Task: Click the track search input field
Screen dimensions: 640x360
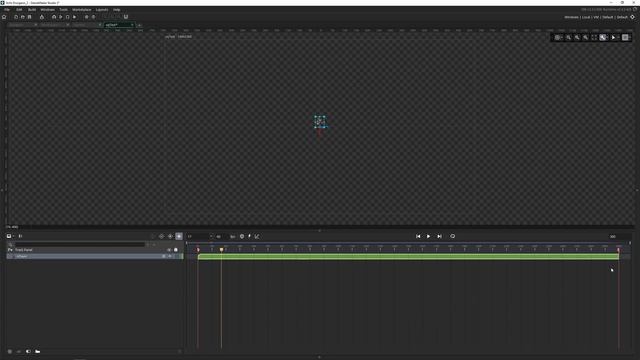Action: [x=80, y=244]
